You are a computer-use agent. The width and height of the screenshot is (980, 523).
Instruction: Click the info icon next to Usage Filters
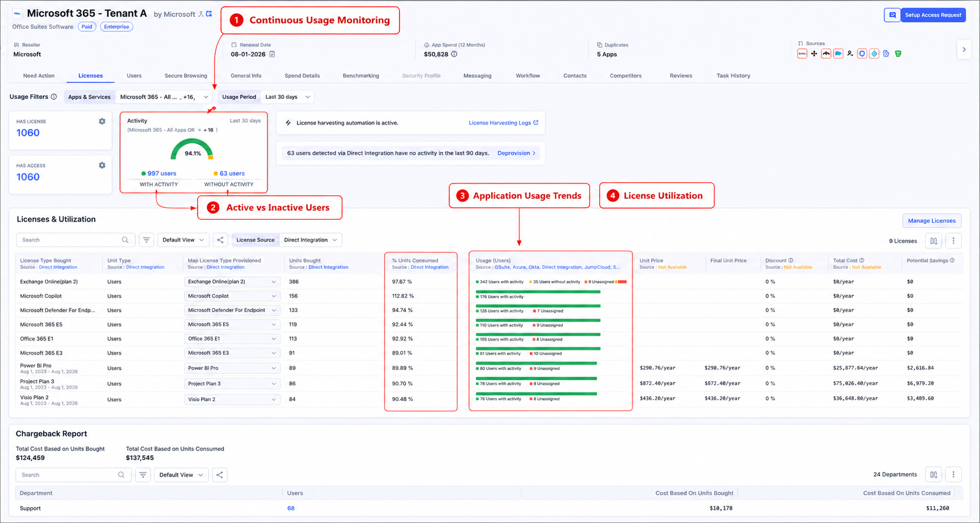(54, 97)
